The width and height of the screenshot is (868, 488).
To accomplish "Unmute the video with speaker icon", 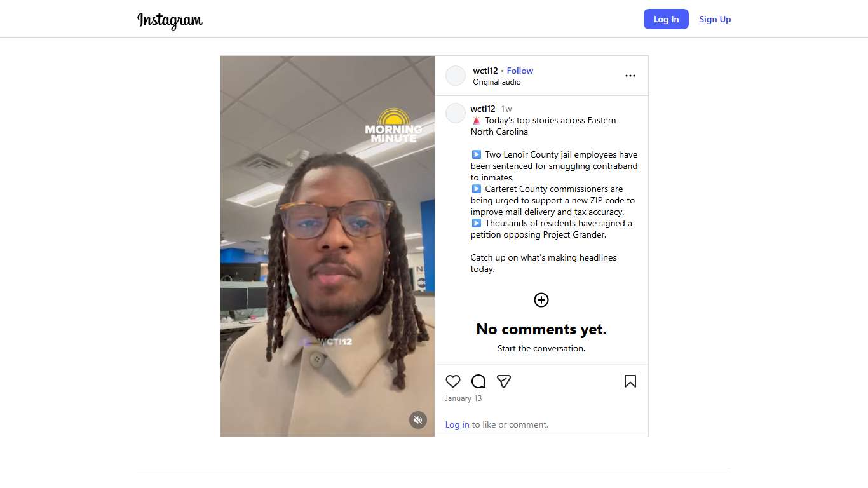I will click(418, 420).
